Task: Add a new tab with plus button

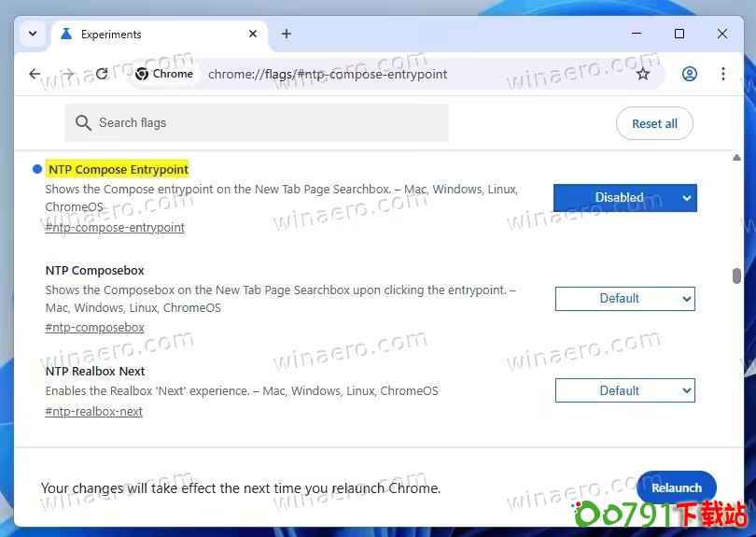Action: 287,34
